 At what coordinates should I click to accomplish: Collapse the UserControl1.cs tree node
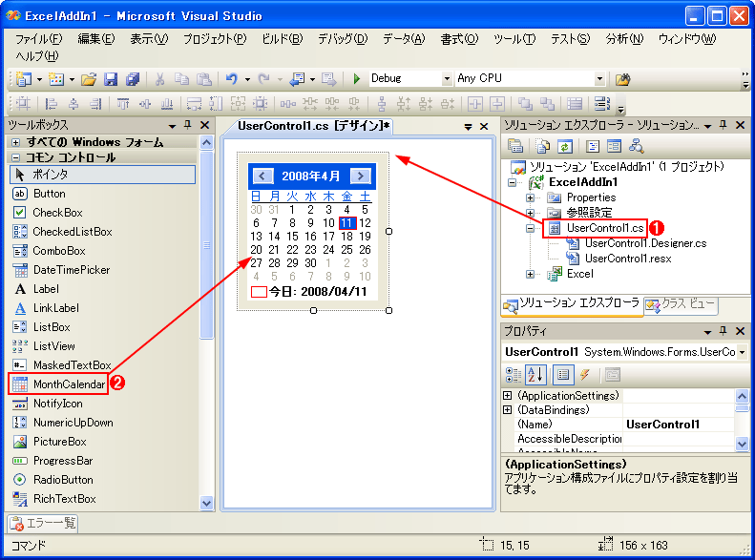click(530, 229)
